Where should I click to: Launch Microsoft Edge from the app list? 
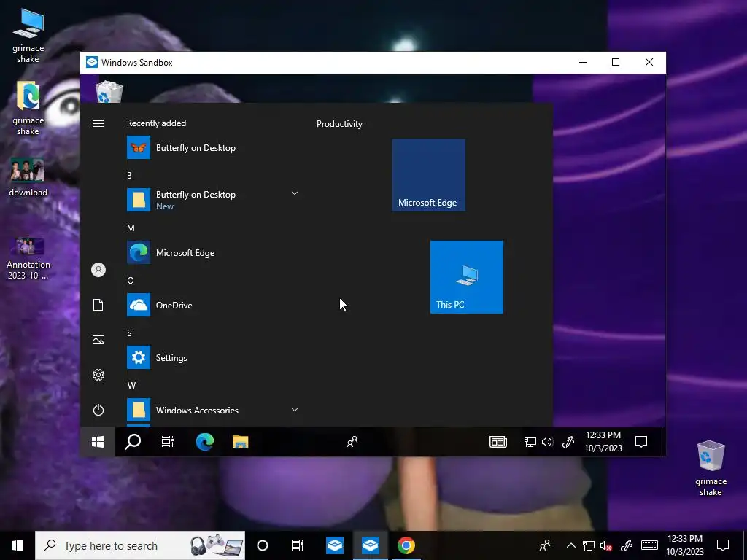212,252
